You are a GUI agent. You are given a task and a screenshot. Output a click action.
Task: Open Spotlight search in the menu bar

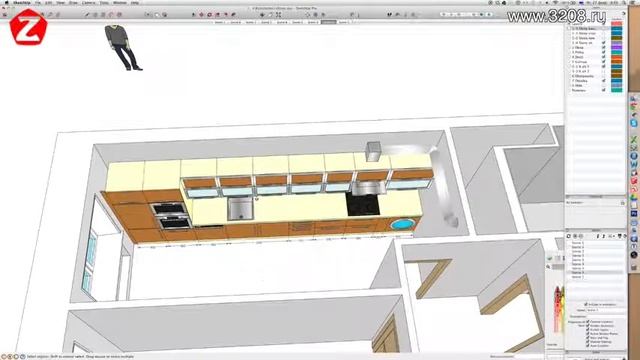[x=624, y=2]
